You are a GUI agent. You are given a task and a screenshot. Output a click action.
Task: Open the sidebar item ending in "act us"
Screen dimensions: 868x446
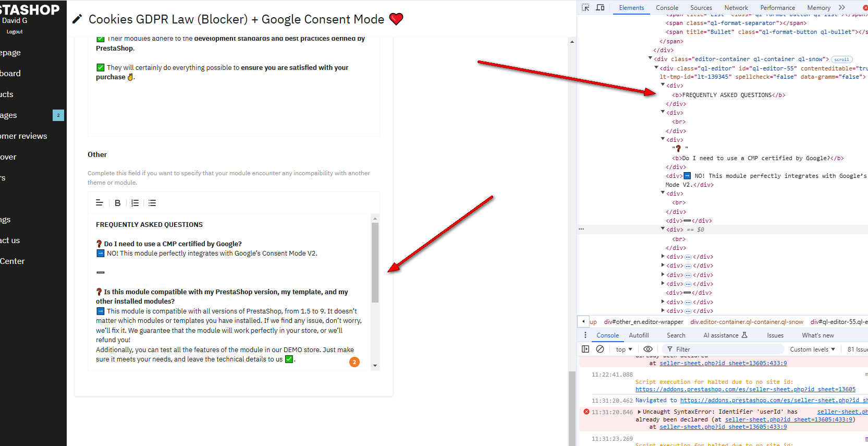pyautogui.click(x=10, y=240)
